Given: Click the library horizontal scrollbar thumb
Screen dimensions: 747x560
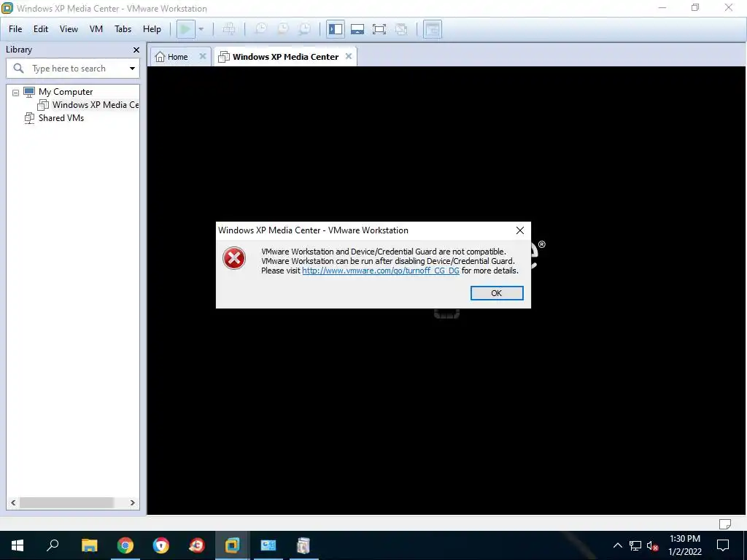Looking at the screenshot, I should [x=66, y=503].
